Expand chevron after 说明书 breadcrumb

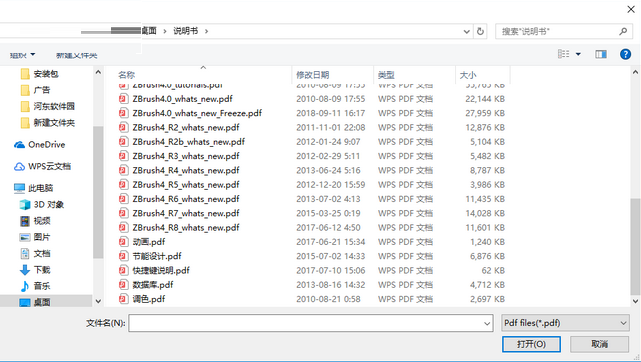(206, 31)
